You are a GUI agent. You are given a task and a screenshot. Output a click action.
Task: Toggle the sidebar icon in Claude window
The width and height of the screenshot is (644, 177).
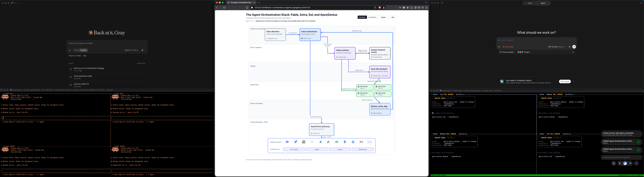12,3
